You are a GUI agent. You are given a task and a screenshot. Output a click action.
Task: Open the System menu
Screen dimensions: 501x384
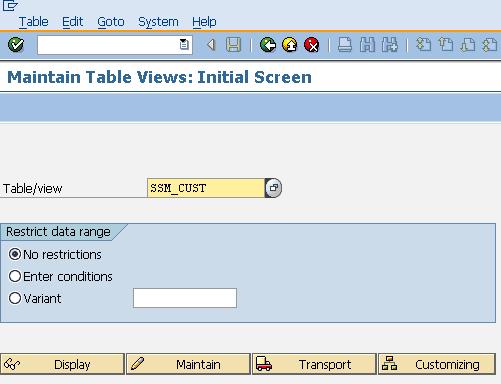158,22
